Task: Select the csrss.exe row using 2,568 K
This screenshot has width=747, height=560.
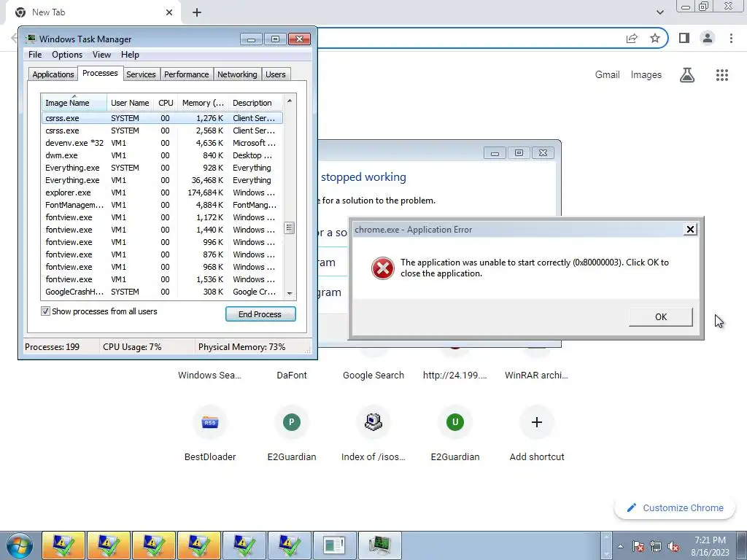Action: [162, 131]
